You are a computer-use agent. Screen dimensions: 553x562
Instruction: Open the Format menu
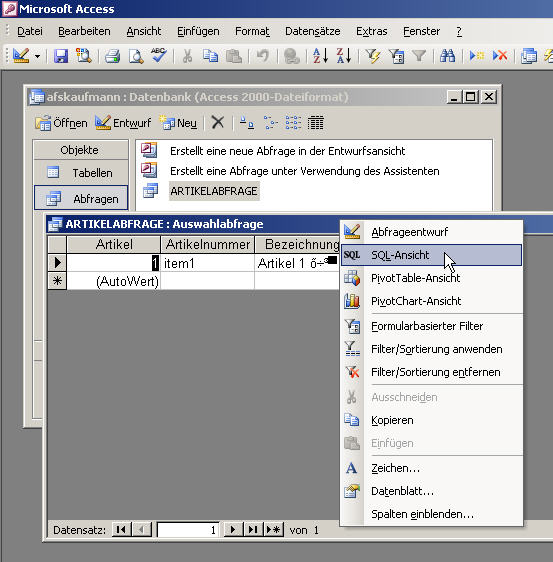coord(252,32)
